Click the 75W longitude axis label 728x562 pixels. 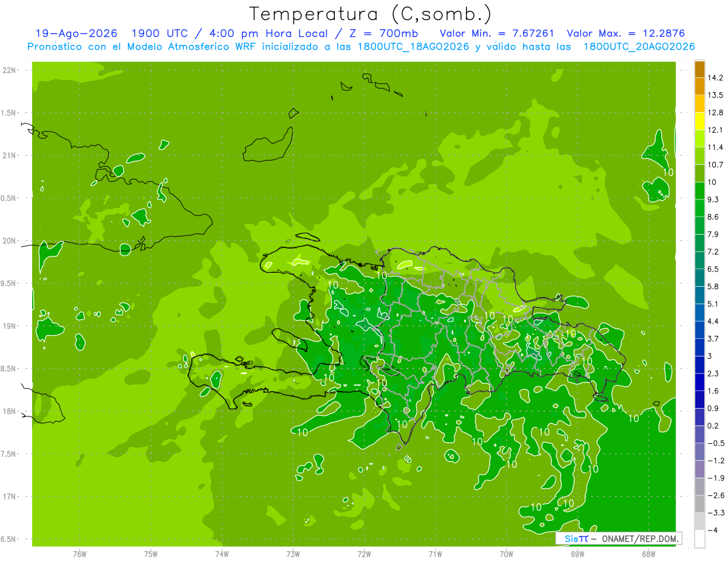coord(151,554)
